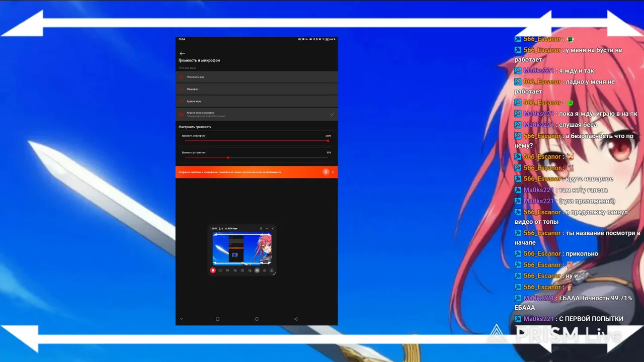The image size is (644, 362).
Task: Hide navigation bar with the down chevron
Action: [181, 319]
